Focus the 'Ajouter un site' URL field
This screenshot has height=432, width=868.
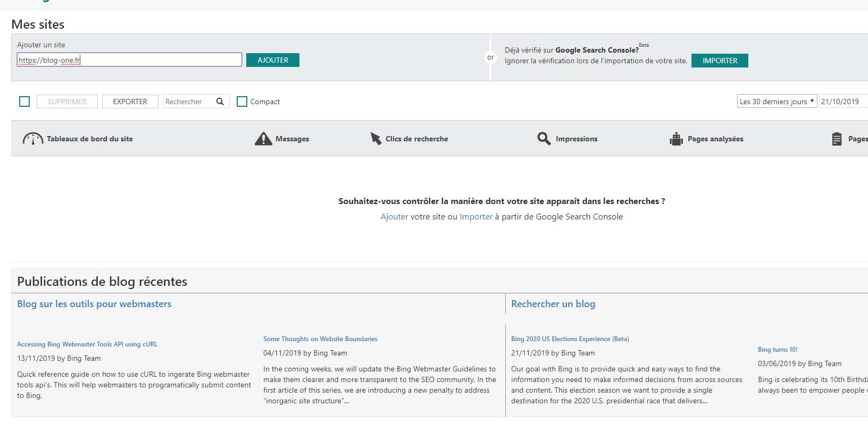pyautogui.click(x=129, y=60)
